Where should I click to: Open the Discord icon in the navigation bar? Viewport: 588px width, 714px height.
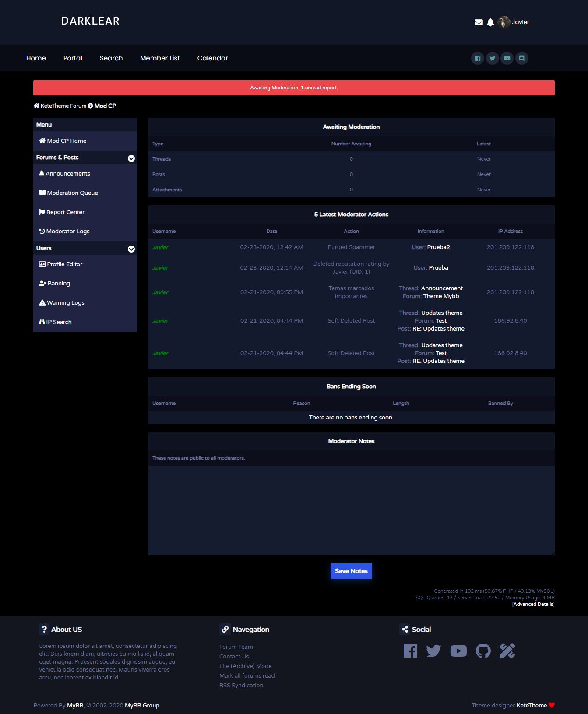(x=522, y=58)
